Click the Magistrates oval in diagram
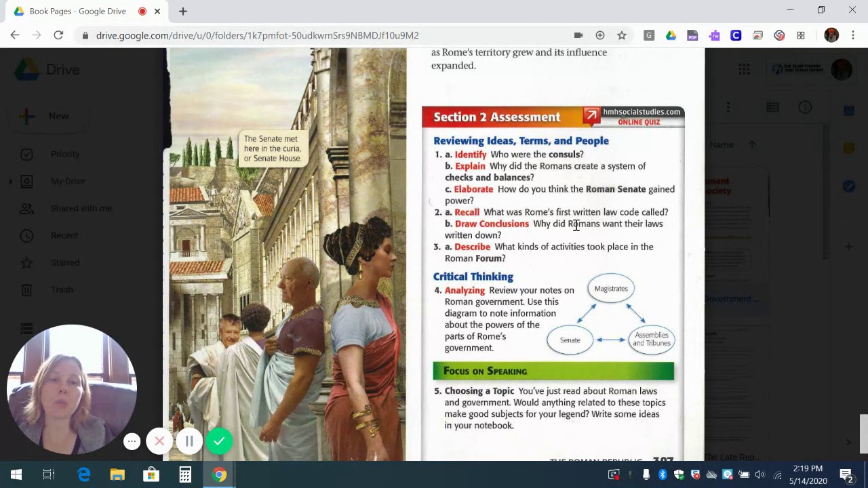This screenshot has width=868, height=488. coord(611,289)
